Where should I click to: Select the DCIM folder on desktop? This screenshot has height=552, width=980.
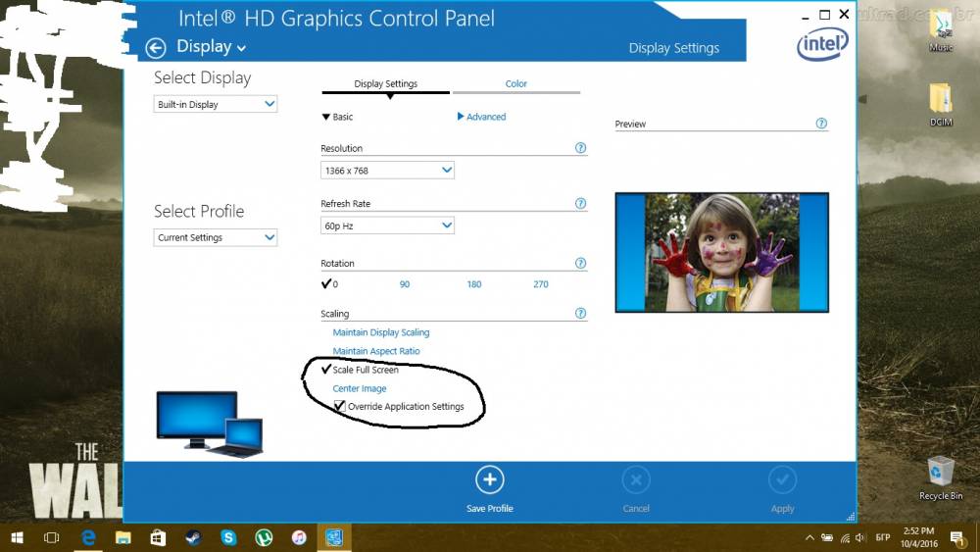pos(941,105)
